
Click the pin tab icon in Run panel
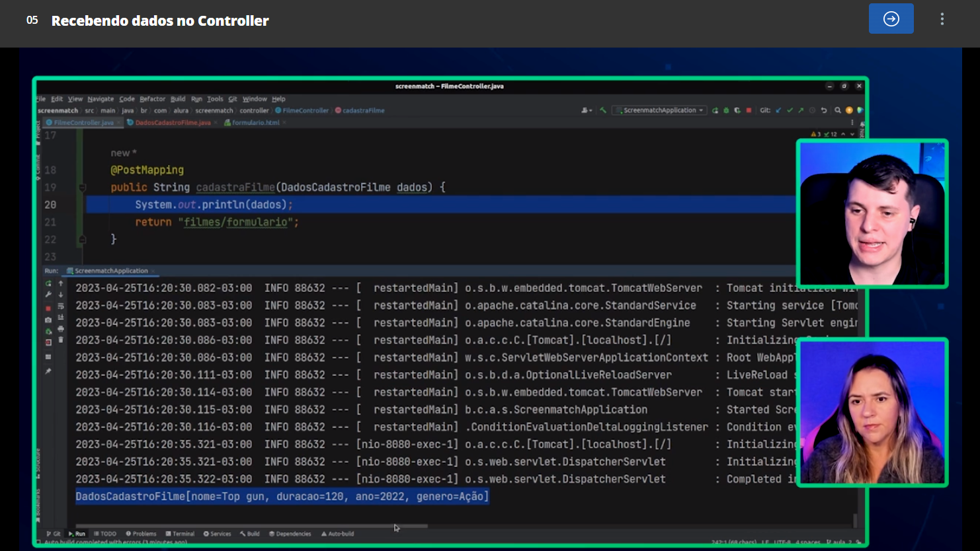pyautogui.click(x=48, y=371)
